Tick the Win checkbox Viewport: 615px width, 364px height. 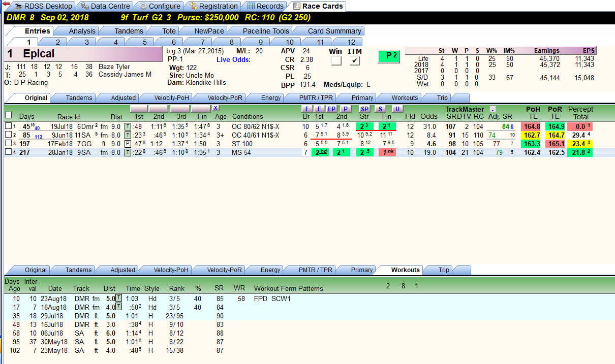(x=336, y=61)
